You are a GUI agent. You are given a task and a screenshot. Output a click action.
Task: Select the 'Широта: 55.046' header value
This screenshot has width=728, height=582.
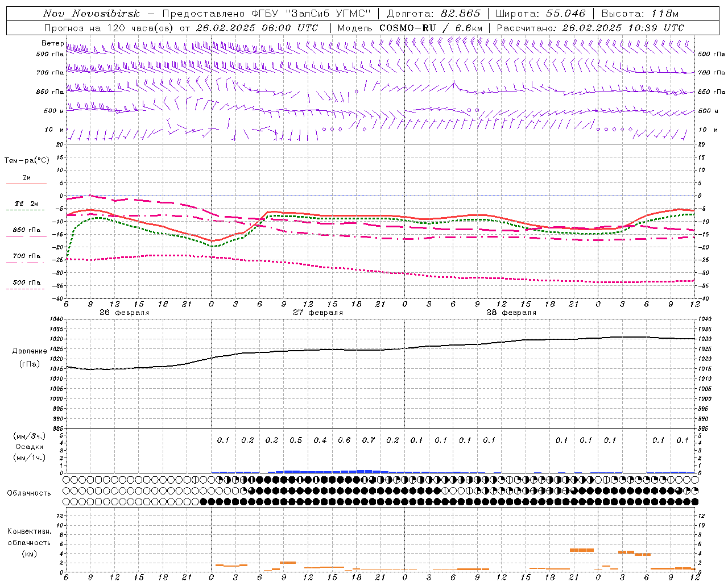coord(540,14)
